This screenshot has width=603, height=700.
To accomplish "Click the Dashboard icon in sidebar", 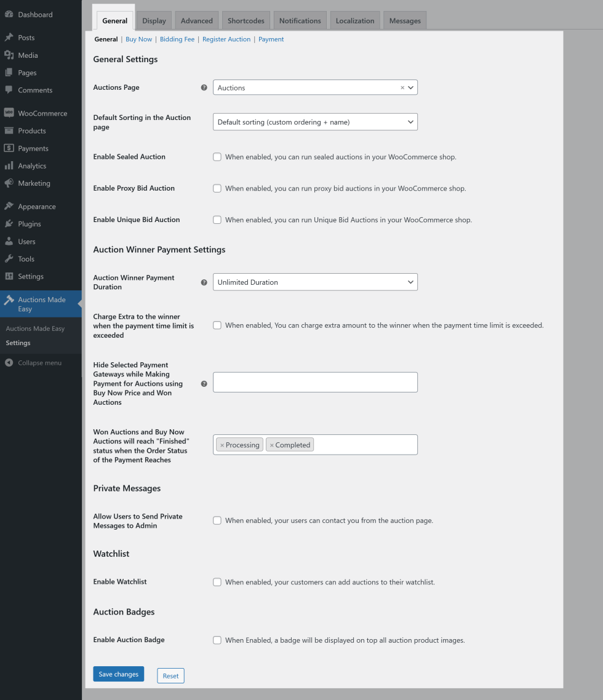I will (x=9, y=14).
